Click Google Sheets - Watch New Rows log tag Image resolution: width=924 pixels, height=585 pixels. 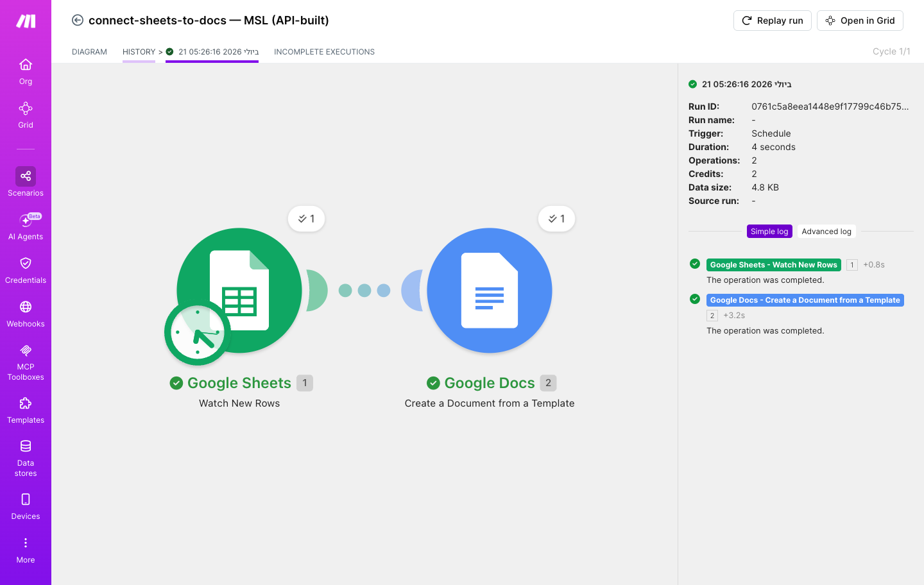(x=774, y=265)
